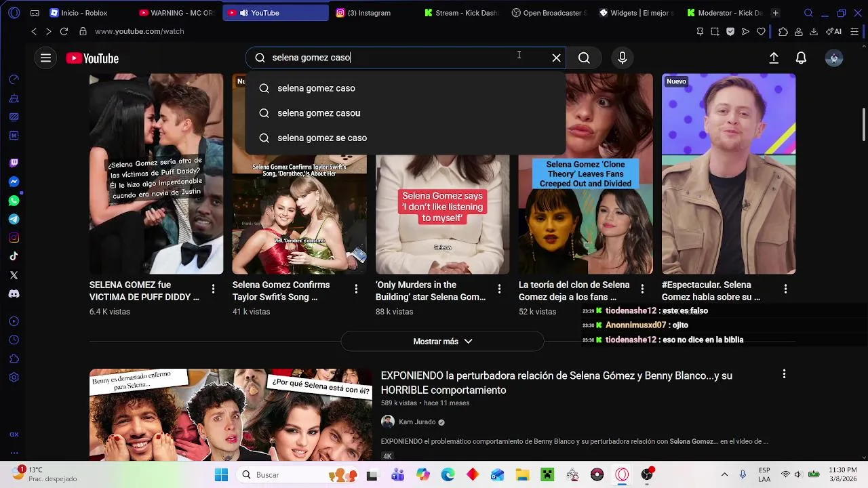Image resolution: width=868 pixels, height=488 pixels.
Task: Submit the YouTube search with magnifier button
Action: [584, 58]
